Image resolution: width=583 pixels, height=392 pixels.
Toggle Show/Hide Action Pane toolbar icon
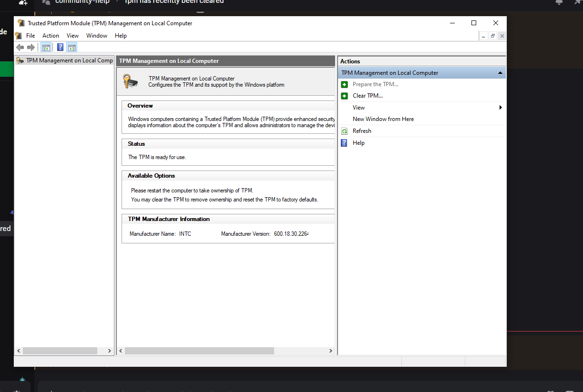tap(72, 47)
